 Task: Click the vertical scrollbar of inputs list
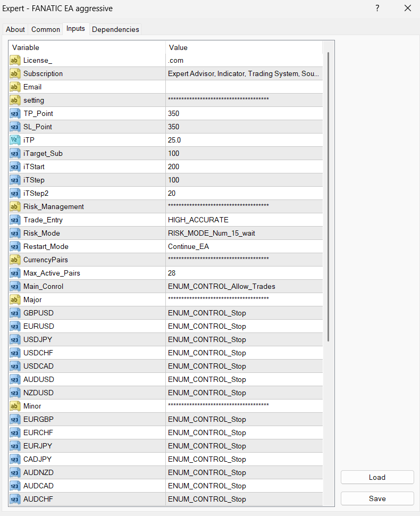tap(329, 197)
